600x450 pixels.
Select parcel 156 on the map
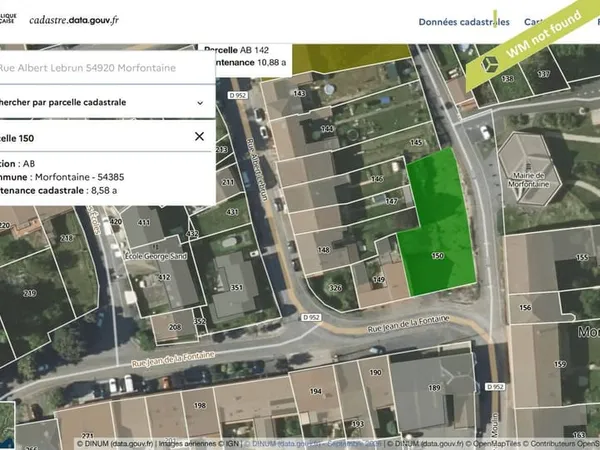(525, 307)
